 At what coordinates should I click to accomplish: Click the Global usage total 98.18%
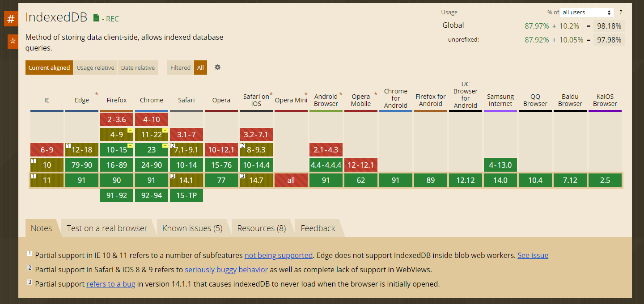609,26
